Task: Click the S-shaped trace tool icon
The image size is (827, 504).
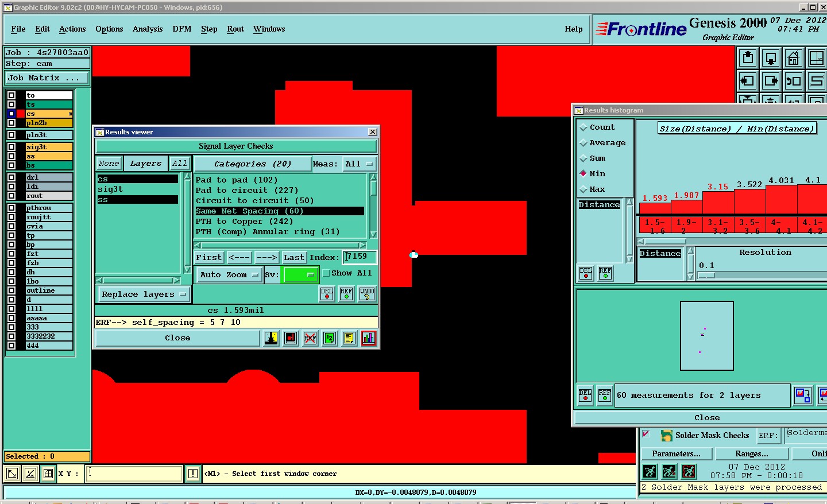Action: (816, 81)
